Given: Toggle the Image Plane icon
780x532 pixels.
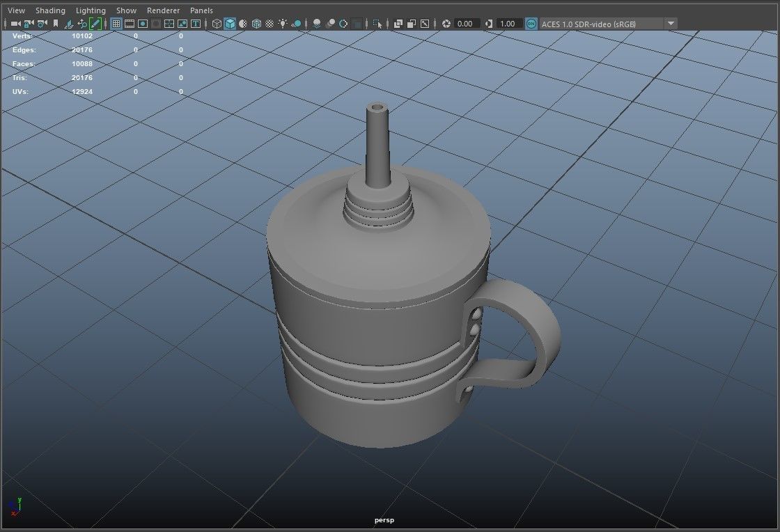Looking at the screenshot, I should click(x=69, y=24).
